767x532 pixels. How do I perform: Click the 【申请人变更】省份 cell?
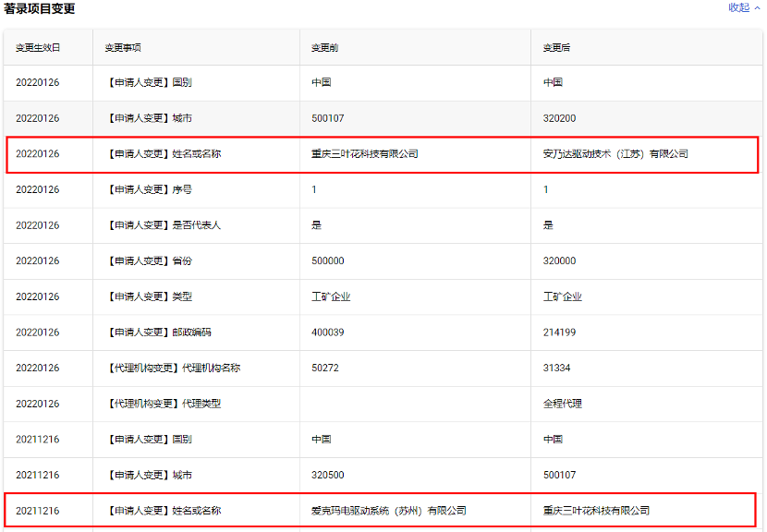(x=149, y=260)
